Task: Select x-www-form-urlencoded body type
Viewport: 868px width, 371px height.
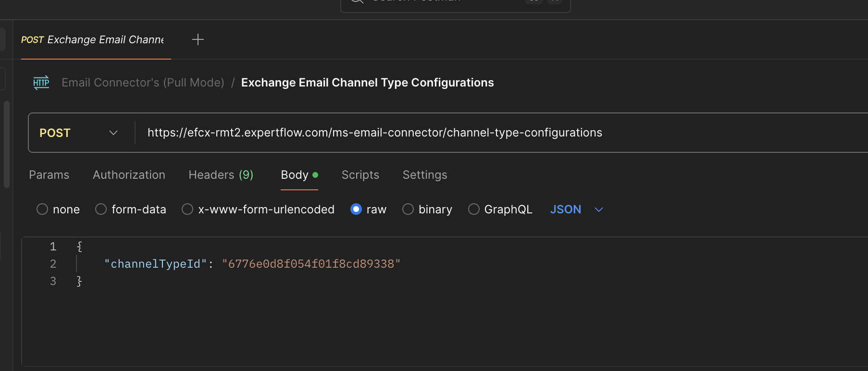Action: [187, 210]
